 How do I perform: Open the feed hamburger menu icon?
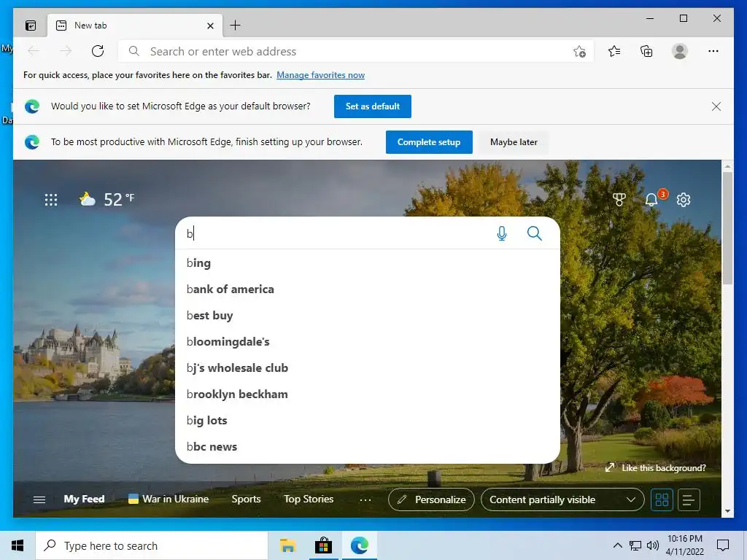(x=39, y=499)
